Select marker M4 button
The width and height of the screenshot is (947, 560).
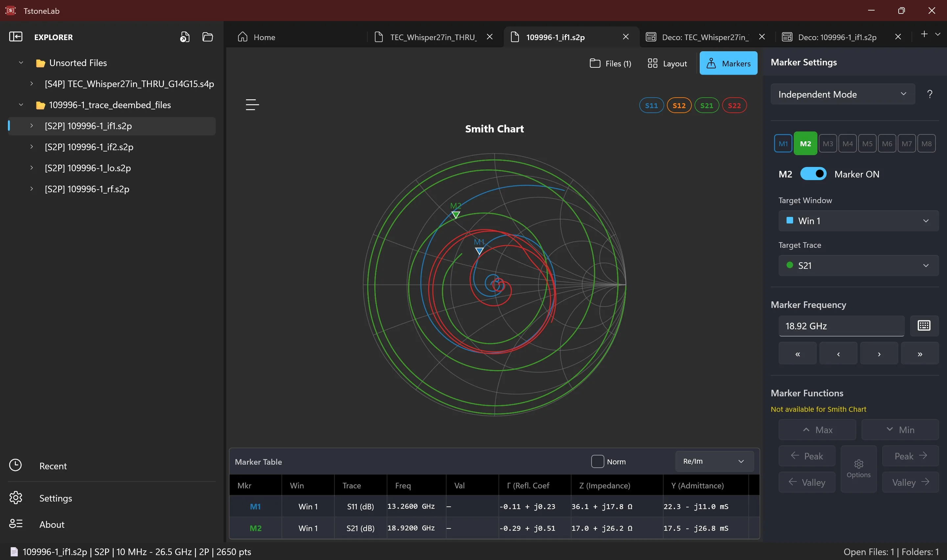pyautogui.click(x=847, y=143)
